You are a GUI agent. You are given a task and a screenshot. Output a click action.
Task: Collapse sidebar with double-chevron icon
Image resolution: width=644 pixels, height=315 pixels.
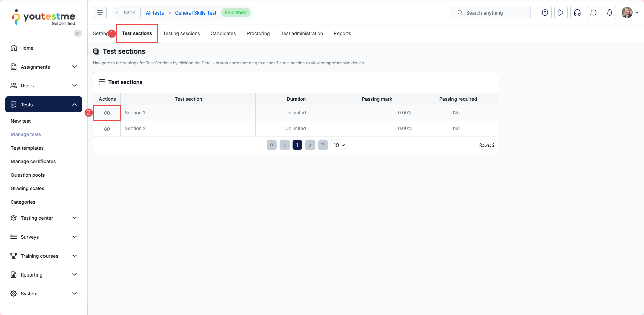coord(78,33)
